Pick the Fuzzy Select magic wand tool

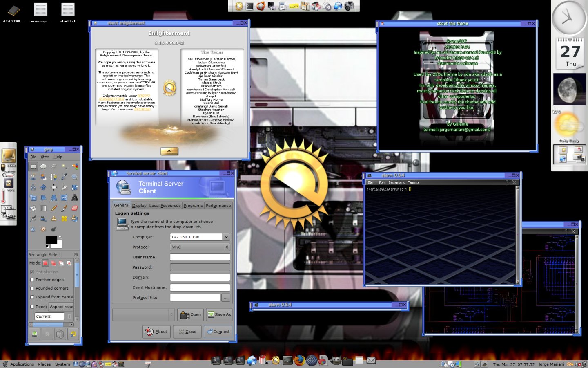click(x=64, y=166)
